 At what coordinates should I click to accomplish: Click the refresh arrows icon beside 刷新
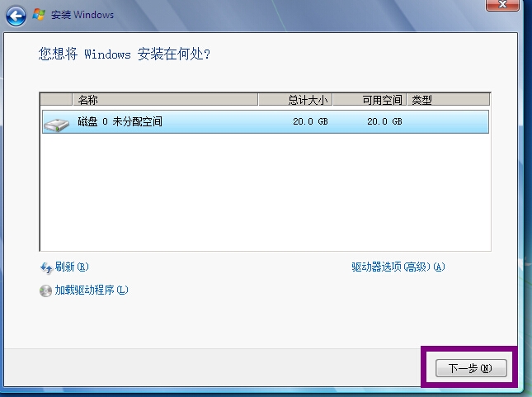[x=46, y=268]
